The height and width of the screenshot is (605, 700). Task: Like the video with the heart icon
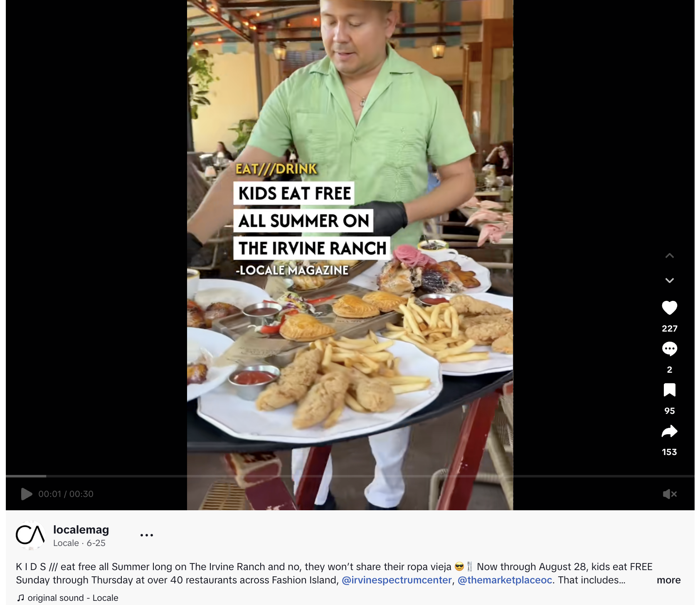[669, 308]
